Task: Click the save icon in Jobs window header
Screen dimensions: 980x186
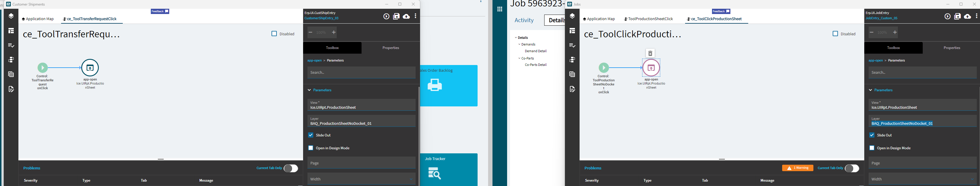Action: pos(957,16)
